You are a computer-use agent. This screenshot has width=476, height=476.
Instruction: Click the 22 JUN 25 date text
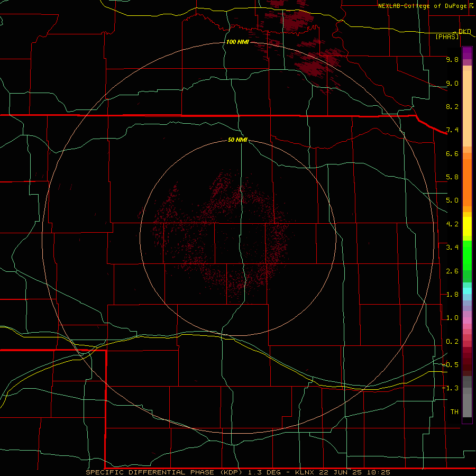[341, 472]
